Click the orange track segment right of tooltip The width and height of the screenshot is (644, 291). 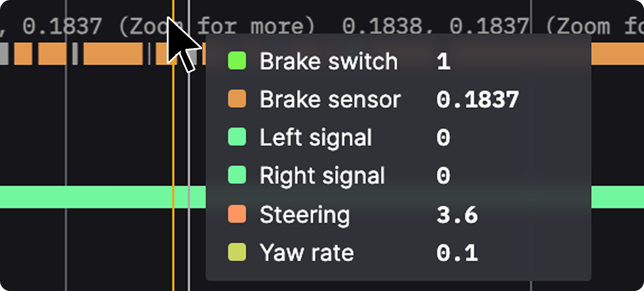(617, 54)
